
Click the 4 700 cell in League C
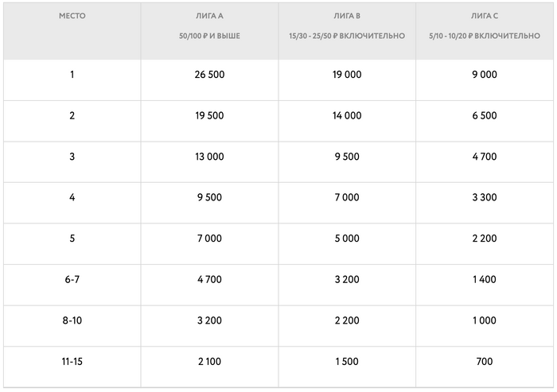coord(485,157)
